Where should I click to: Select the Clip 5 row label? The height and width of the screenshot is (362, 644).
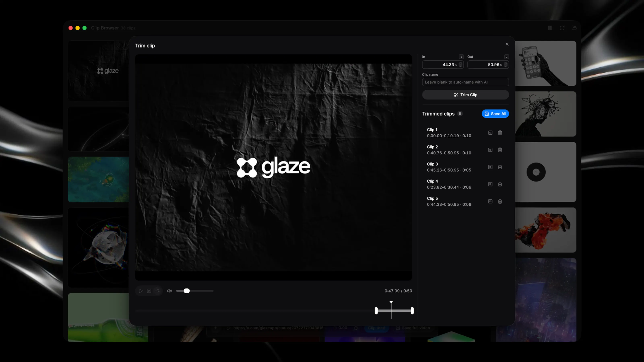[x=432, y=198]
